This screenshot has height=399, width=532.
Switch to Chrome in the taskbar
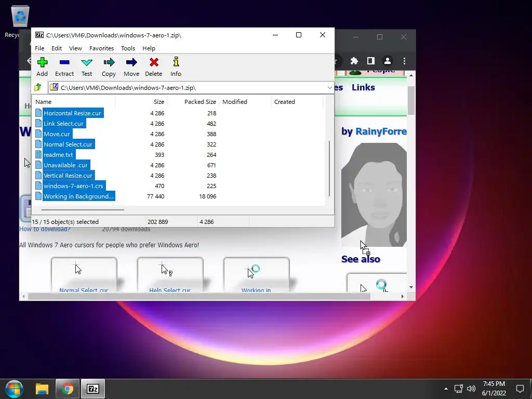pyautogui.click(x=68, y=389)
